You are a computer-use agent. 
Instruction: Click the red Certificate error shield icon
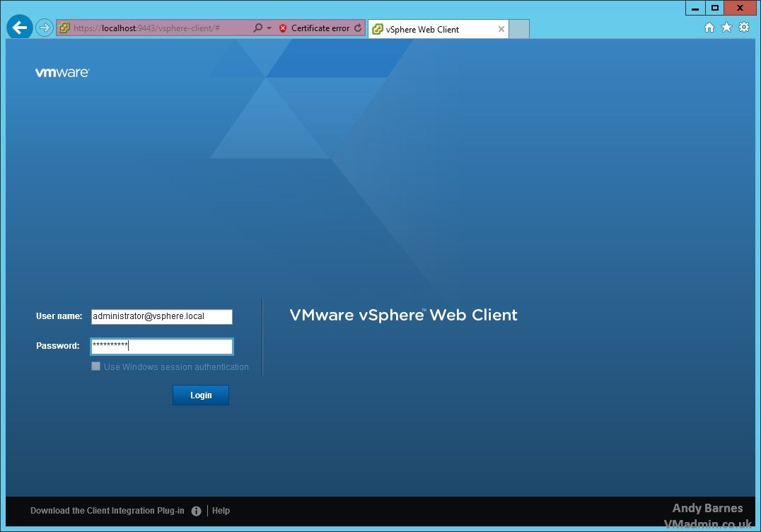point(283,28)
